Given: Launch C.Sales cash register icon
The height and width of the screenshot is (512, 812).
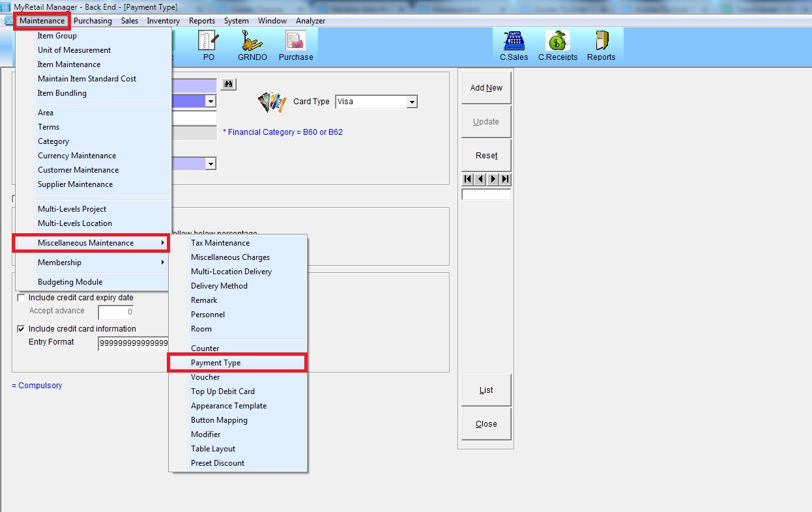Looking at the screenshot, I should tap(514, 43).
